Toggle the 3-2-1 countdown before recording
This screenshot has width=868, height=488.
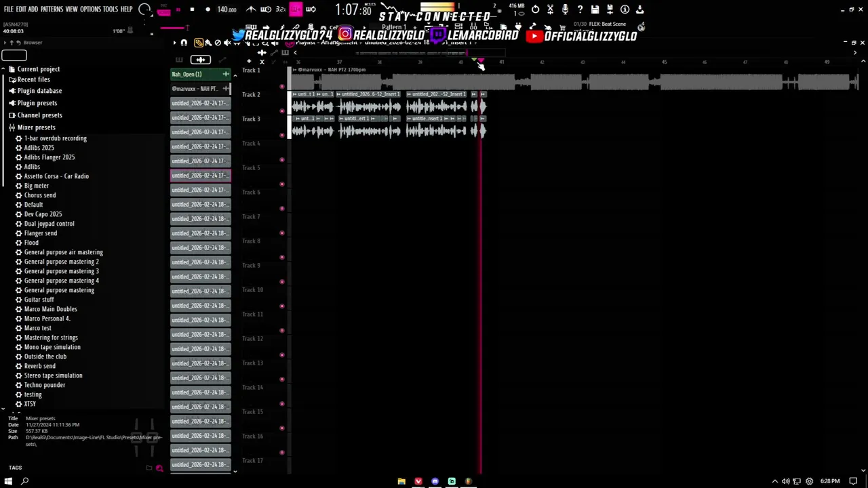[x=280, y=9]
